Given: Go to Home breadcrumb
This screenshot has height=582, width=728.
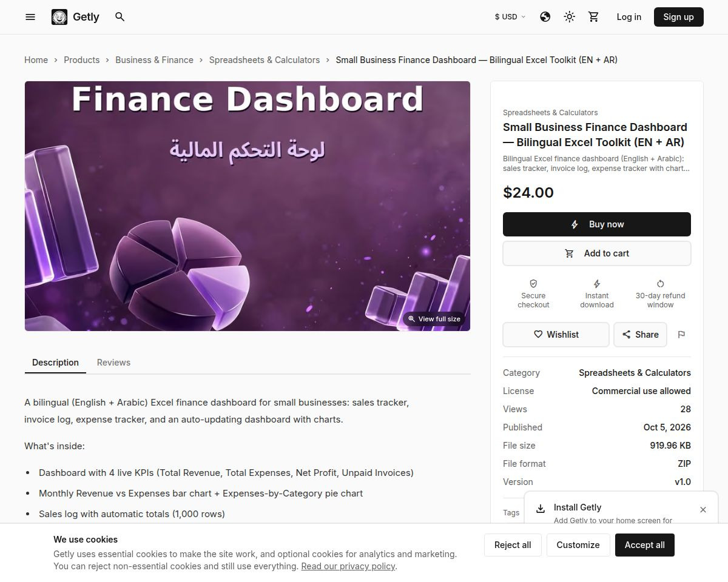Looking at the screenshot, I should [36, 60].
